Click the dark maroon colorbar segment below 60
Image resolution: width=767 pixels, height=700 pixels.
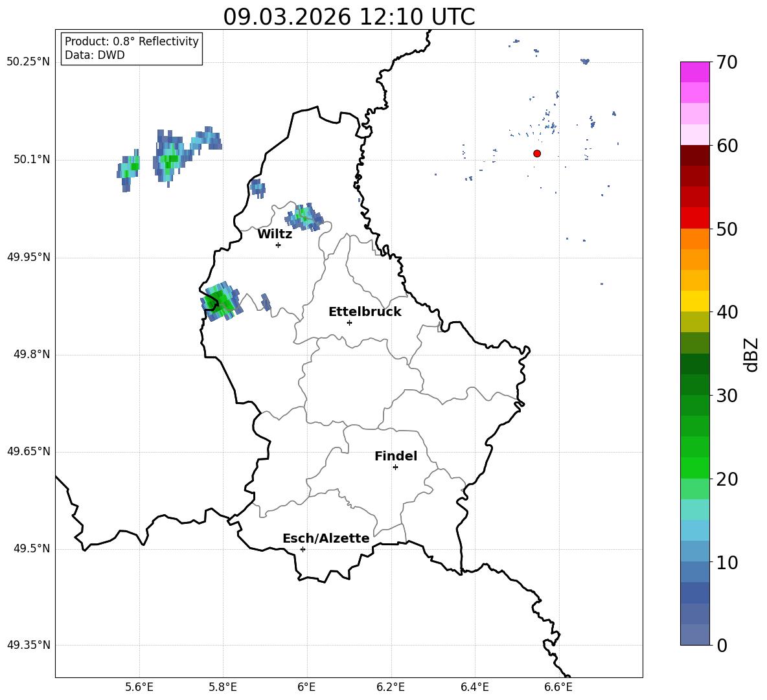694,155
